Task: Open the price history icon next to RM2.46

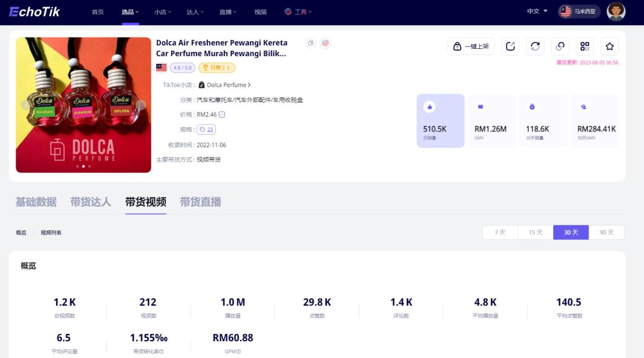Action: pyautogui.click(x=222, y=115)
